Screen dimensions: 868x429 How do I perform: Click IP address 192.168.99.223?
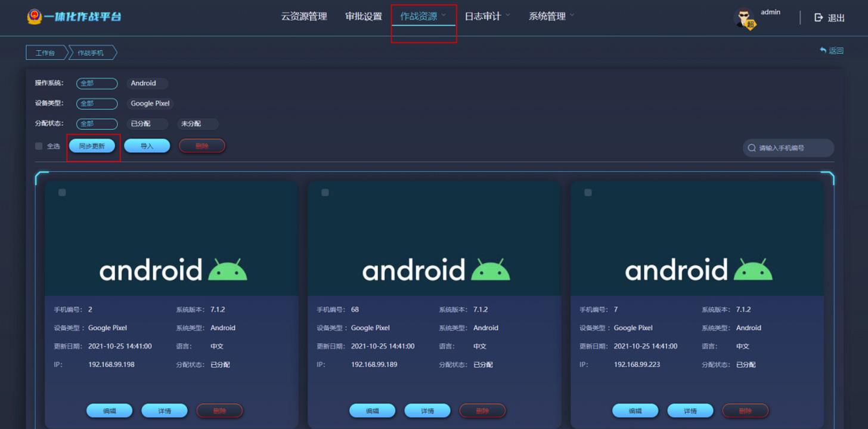pyautogui.click(x=637, y=365)
